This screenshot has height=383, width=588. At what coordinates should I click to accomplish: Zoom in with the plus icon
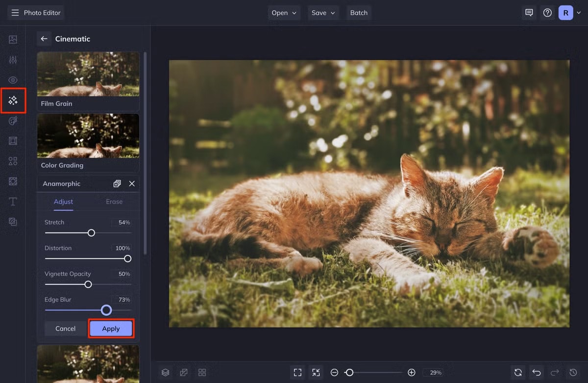coord(412,373)
